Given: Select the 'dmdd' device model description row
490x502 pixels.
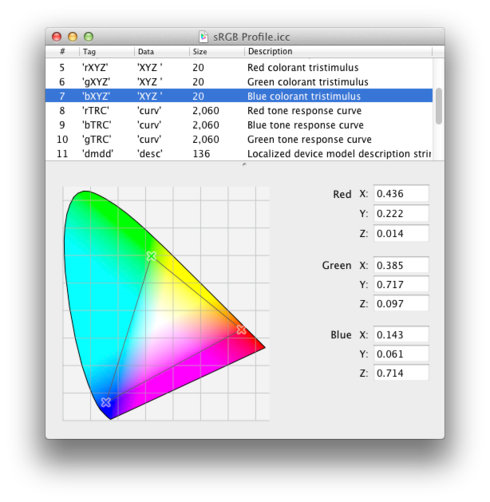Looking at the screenshot, I should tap(239, 154).
